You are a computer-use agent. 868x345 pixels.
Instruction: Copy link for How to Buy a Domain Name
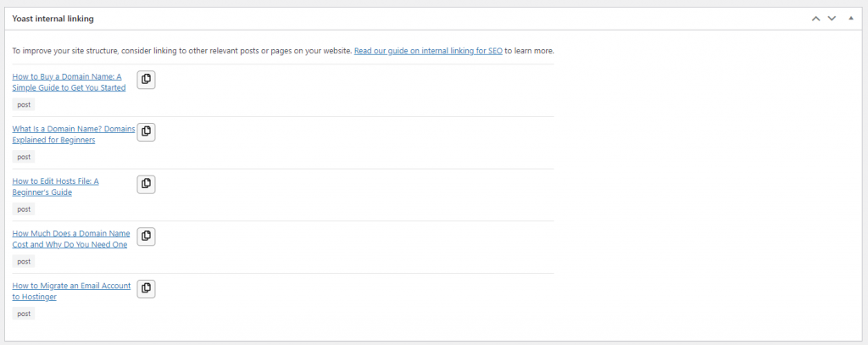[146, 80]
